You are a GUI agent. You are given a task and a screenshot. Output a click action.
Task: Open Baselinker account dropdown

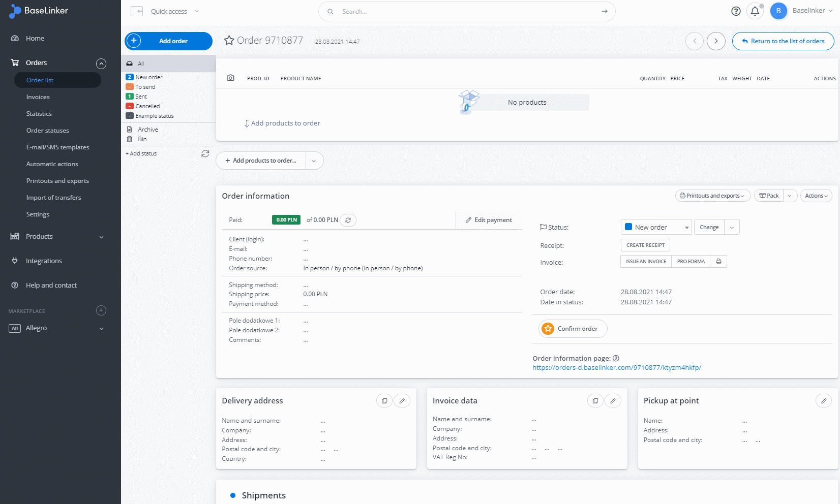[x=813, y=11]
